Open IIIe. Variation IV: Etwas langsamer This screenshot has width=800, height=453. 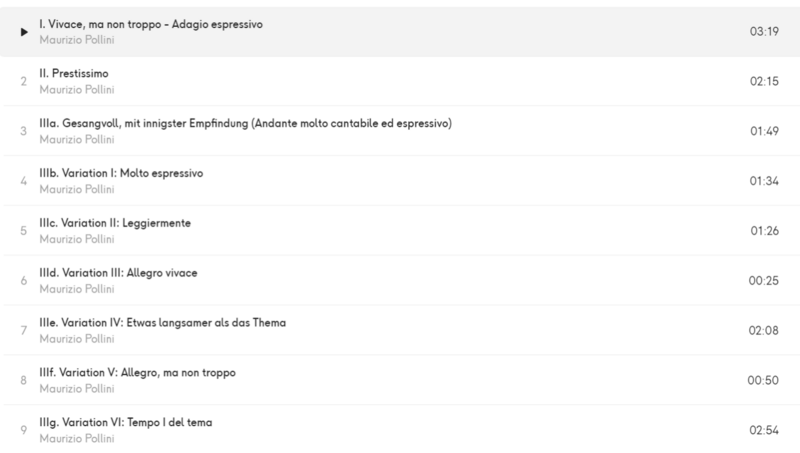pyautogui.click(x=163, y=323)
